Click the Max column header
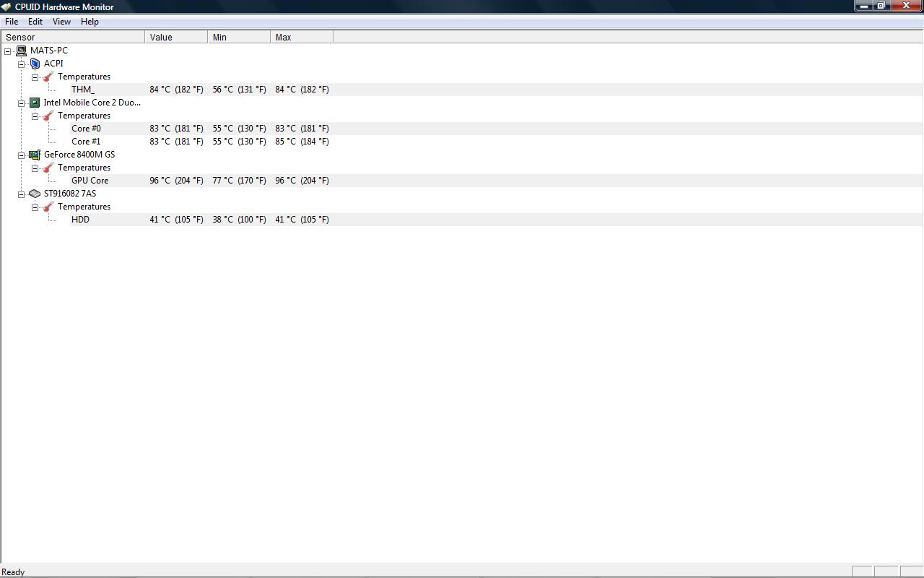This screenshot has height=578, width=924. point(302,37)
